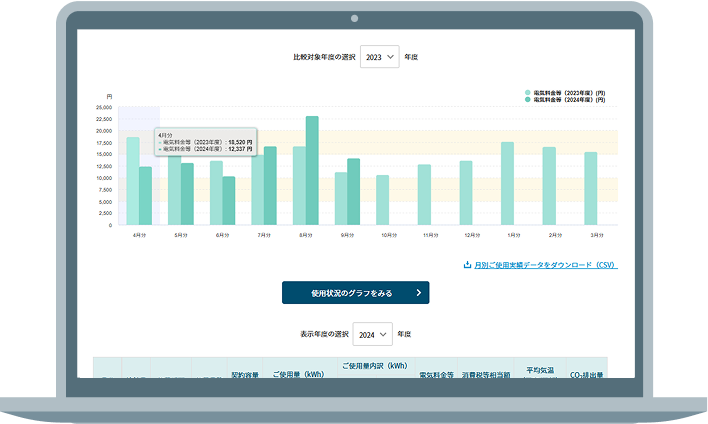
Task: Select the 1月分 bar in chart
Action: [507, 183]
